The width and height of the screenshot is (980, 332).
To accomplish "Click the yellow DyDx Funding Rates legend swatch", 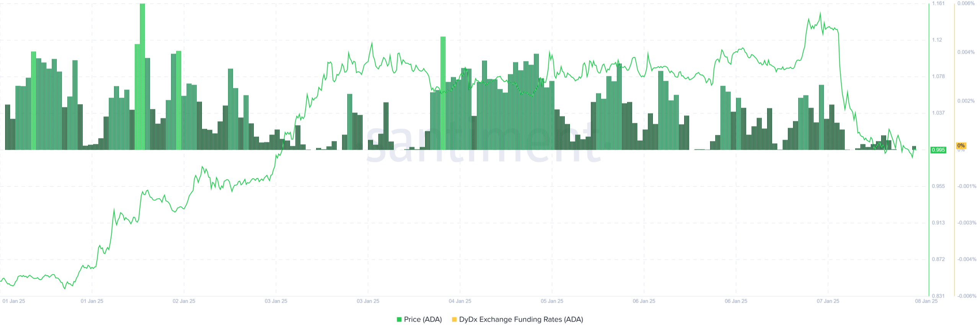I will (x=454, y=319).
